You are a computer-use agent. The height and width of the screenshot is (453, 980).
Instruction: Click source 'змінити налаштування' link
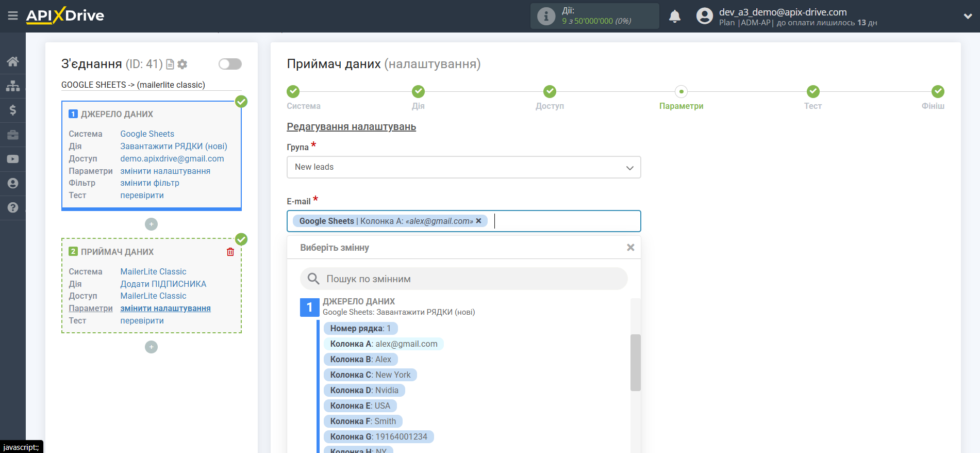click(x=165, y=171)
